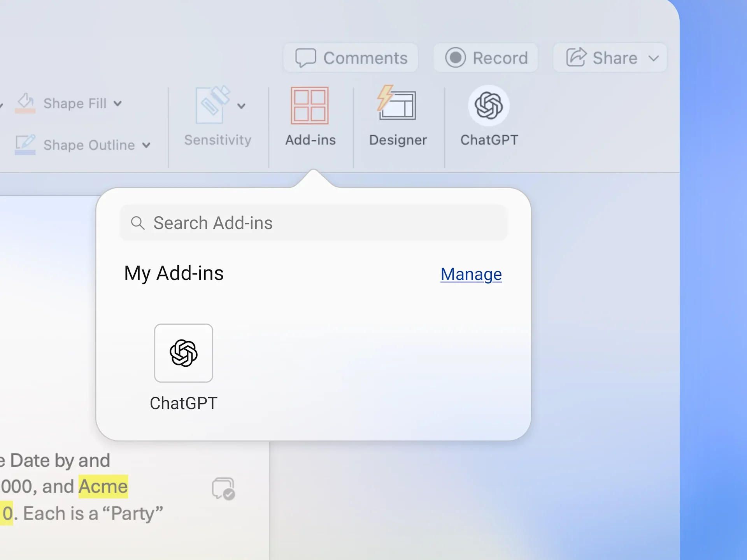Click the Shape Fill text label
The width and height of the screenshot is (747, 560).
coord(75,103)
